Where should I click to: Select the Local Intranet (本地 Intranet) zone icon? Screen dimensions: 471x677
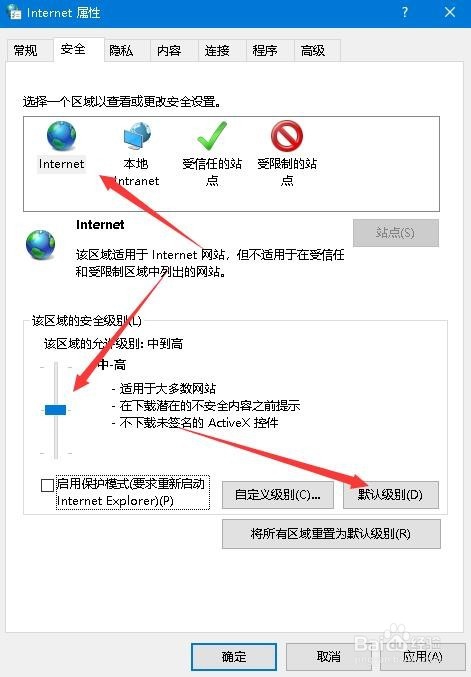[136, 136]
